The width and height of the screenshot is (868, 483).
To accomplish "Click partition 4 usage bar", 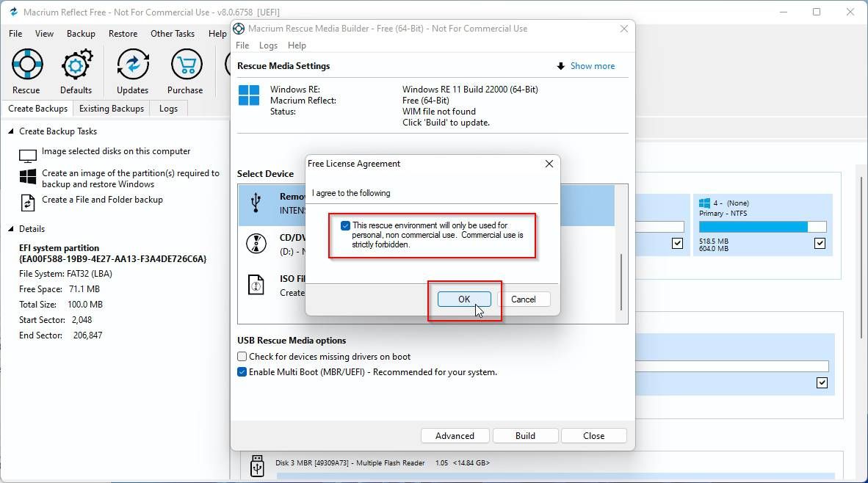I will click(762, 227).
